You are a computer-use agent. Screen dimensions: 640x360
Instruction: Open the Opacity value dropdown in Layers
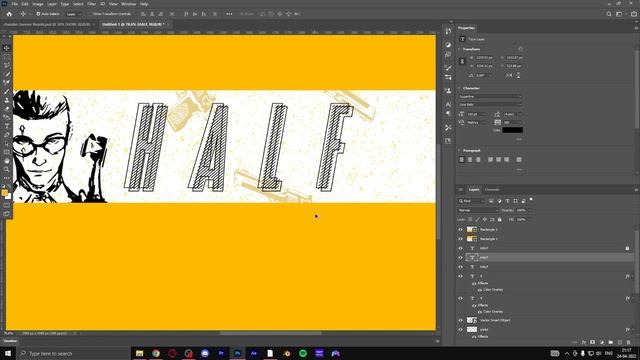pyautogui.click(x=529, y=210)
